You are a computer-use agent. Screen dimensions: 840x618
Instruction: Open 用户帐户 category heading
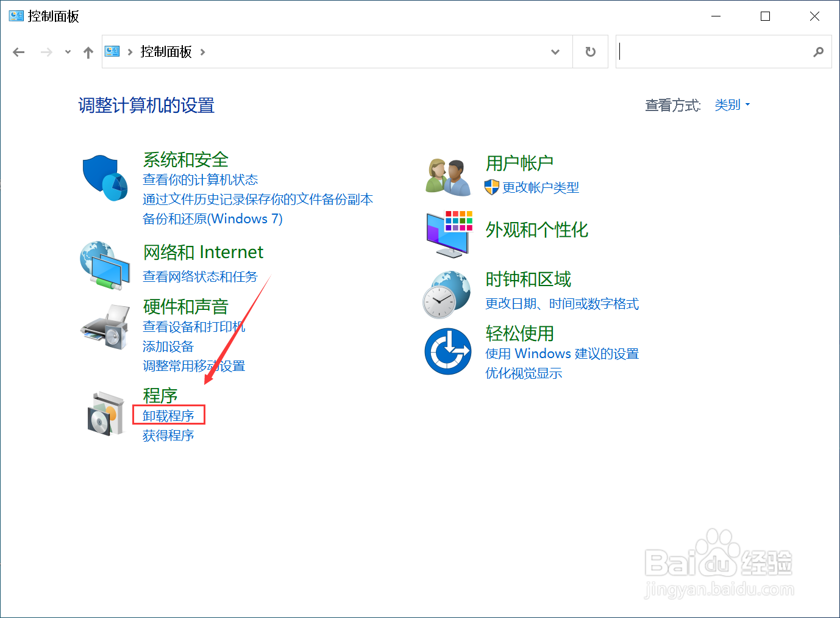click(x=520, y=163)
